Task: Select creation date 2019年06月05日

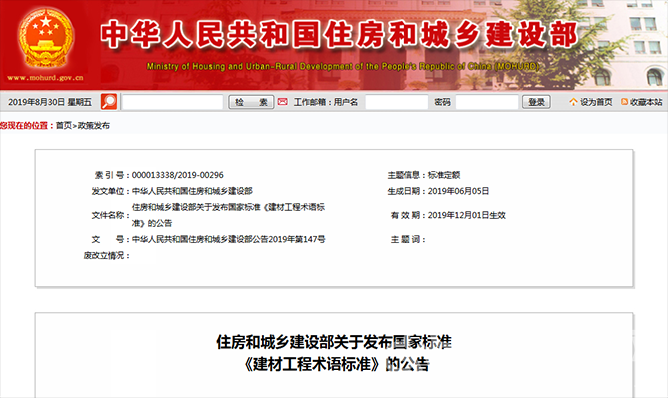Action: (x=458, y=191)
